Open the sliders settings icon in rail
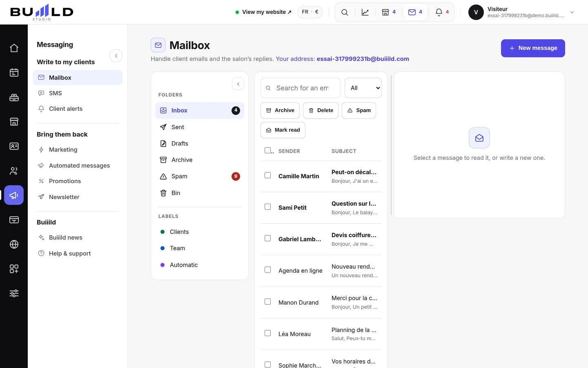 pyautogui.click(x=14, y=293)
